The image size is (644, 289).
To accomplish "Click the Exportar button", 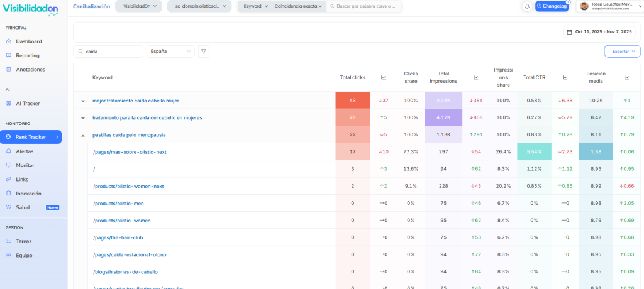I will click(x=622, y=52).
